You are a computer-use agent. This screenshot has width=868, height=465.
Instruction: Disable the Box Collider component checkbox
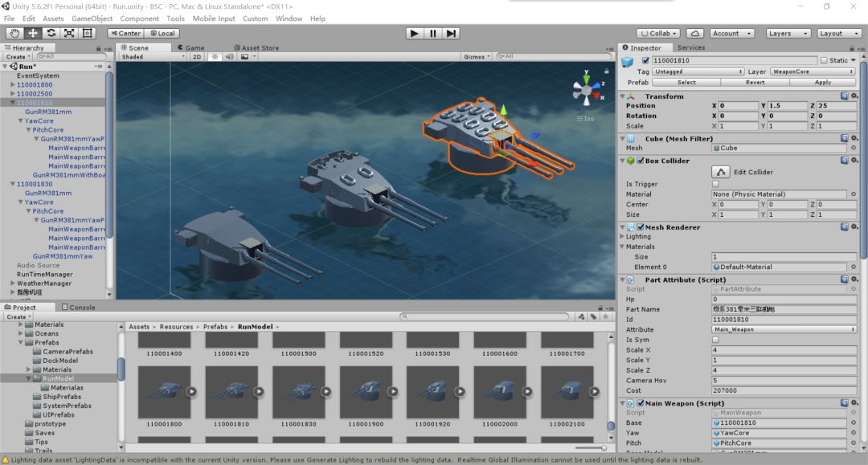pyautogui.click(x=641, y=161)
